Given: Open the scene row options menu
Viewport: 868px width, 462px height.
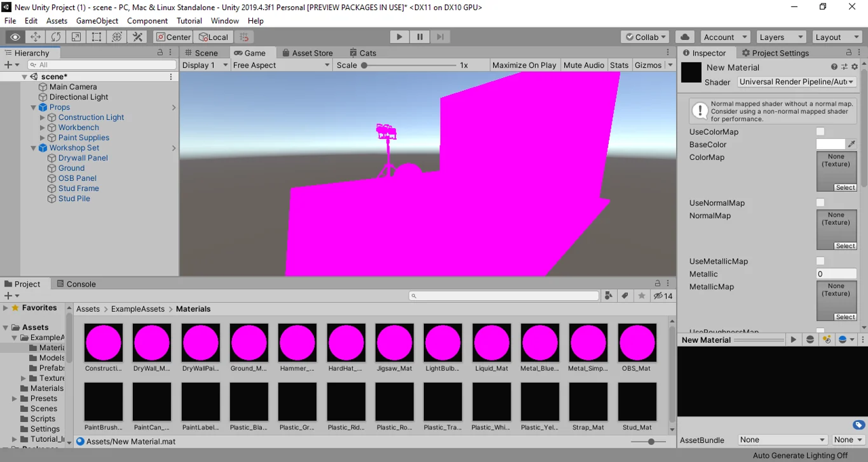Looking at the screenshot, I should 171,77.
